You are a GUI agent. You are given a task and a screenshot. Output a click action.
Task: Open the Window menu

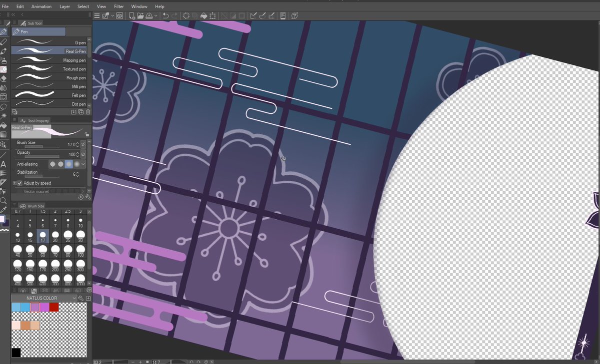click(139, 6)
